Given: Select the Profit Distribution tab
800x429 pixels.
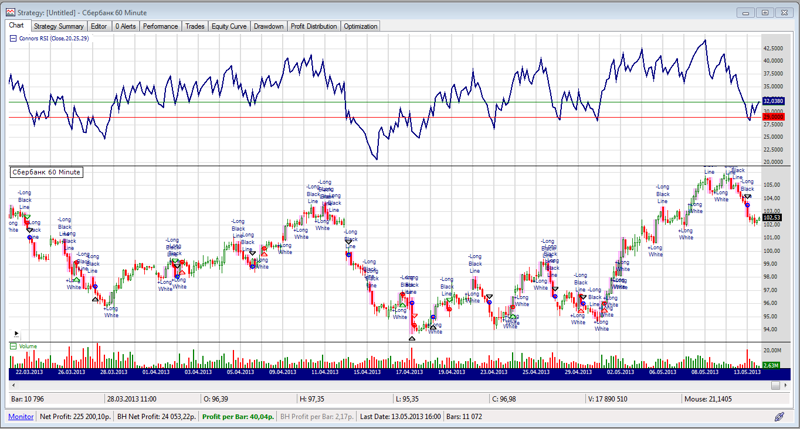Looking at the screenshot, I should point(314,26).
